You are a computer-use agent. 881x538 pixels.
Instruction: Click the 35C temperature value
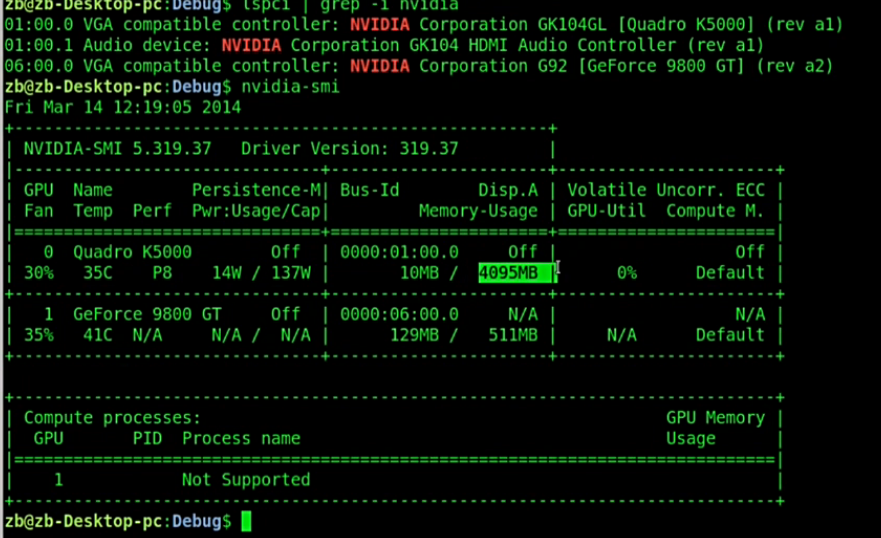[98, 273]
